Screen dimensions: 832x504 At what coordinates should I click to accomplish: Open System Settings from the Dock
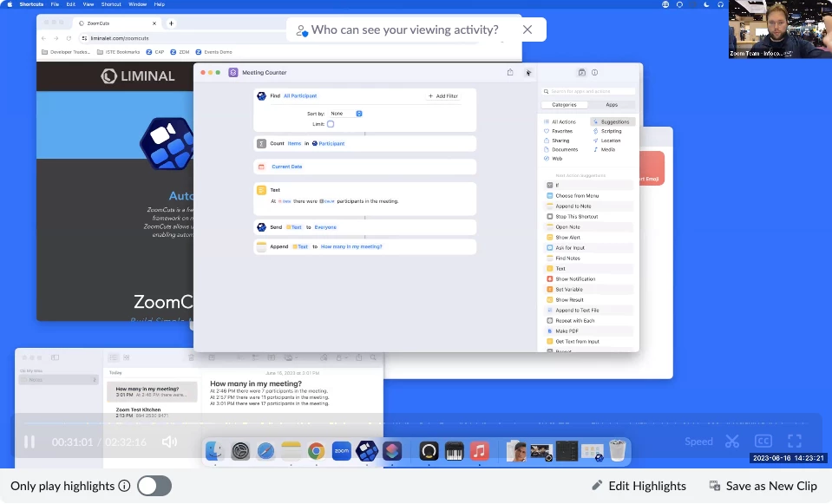click(239, 451)
